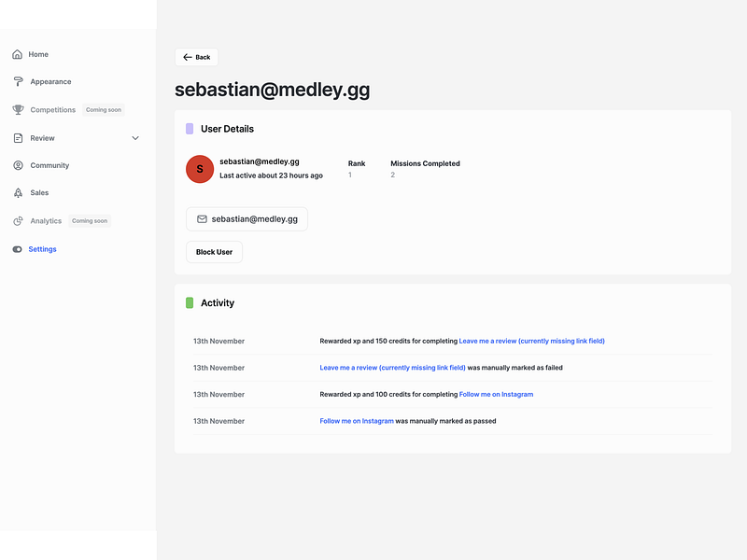Click the red S user avatar
The image size is (747, 560).
[200, 169]
